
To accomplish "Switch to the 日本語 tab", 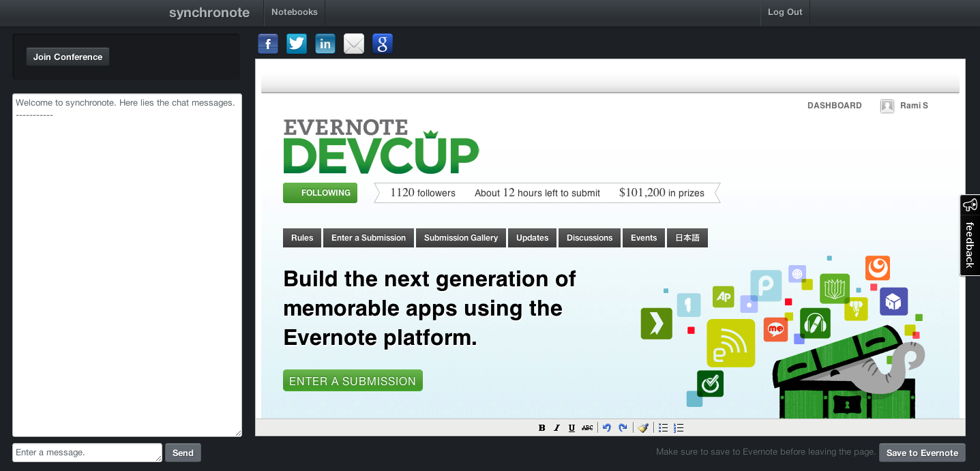I will (687, 238).
